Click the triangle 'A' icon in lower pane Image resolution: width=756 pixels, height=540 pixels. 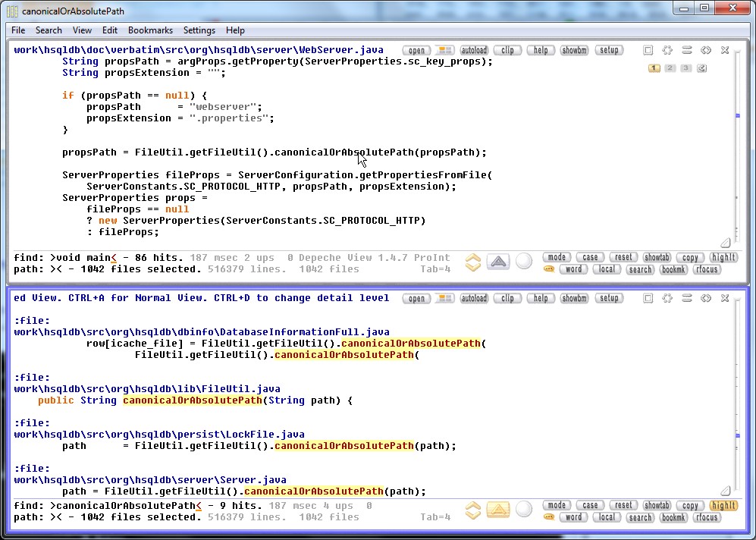[x=497, y=510]
